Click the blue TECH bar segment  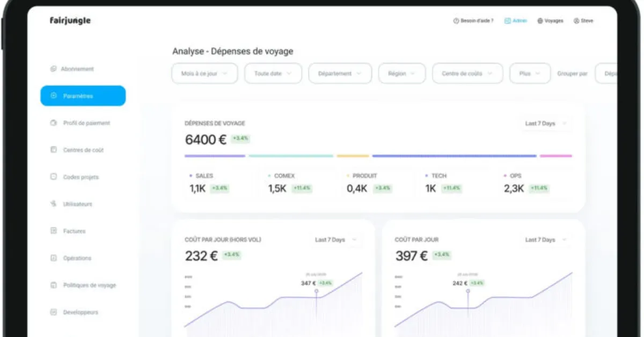click(455, 156)
